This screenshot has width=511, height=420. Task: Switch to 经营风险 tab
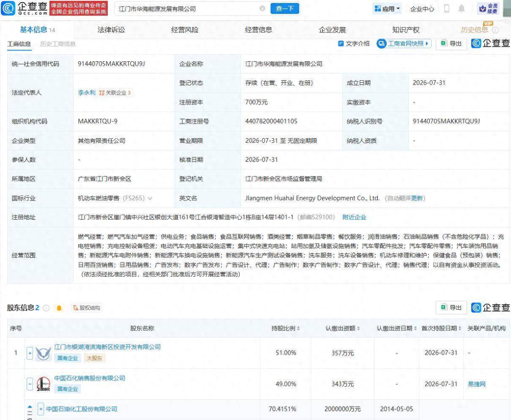(185, 30)
